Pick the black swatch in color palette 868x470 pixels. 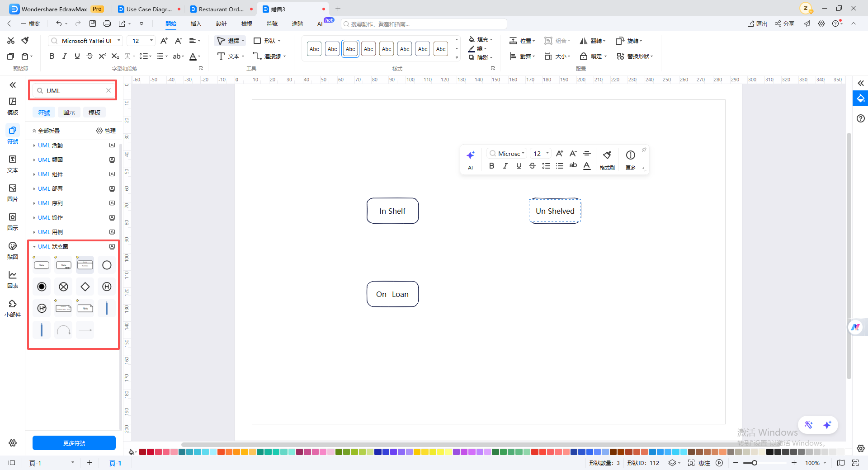point(769,452)
